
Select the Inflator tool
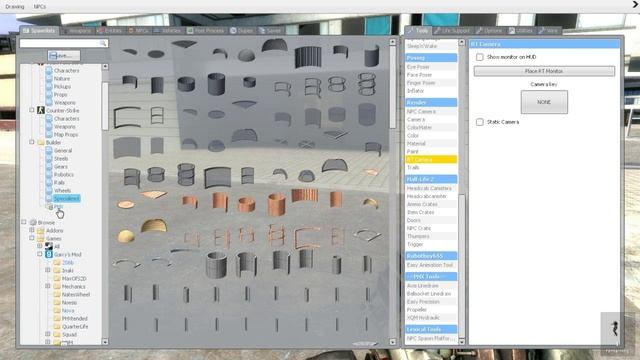tap(431, 91)
